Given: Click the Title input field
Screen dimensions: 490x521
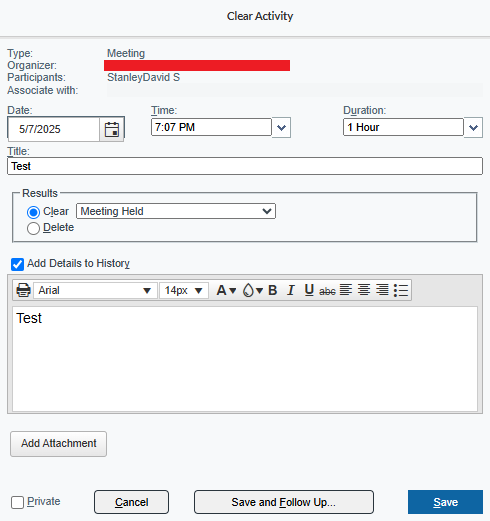Looking at the screenshot, I should (x=245, y=166).
